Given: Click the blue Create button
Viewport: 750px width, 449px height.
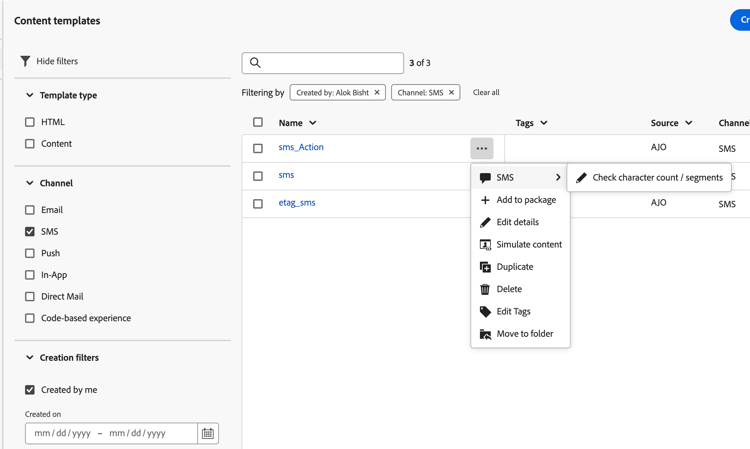Looking at the screenshot, I should [740, 20].
